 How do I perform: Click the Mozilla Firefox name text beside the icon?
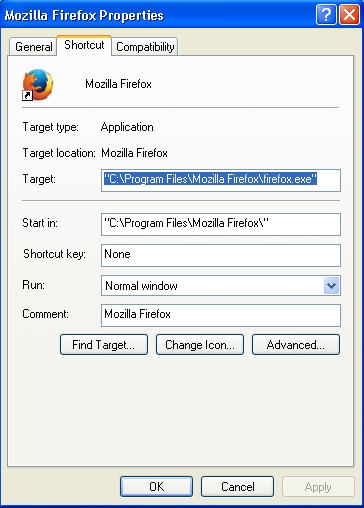tap(118, 84)
